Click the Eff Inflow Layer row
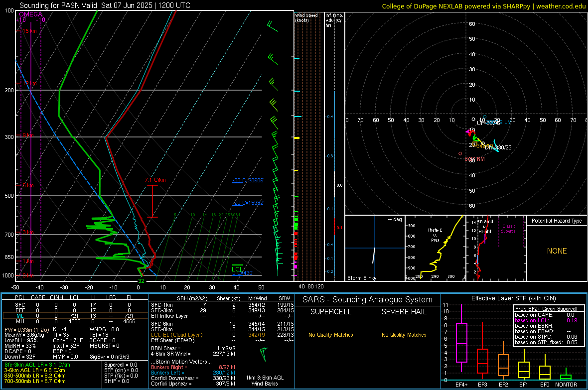588x390 pixels. (222, 316)
